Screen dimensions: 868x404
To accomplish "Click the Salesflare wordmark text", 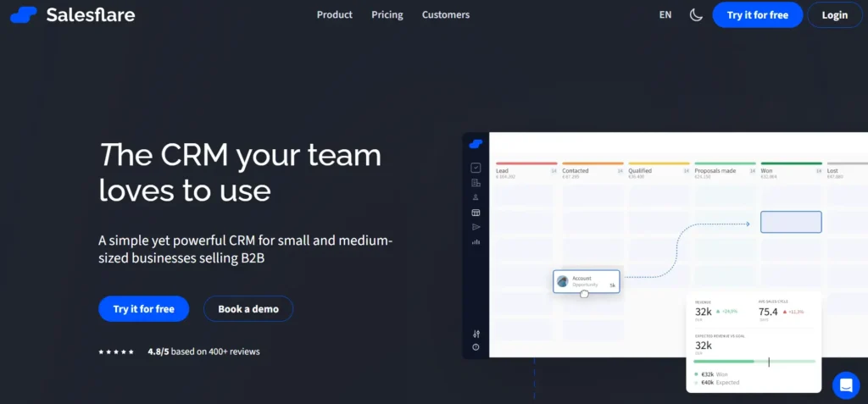I will [91, 15].
